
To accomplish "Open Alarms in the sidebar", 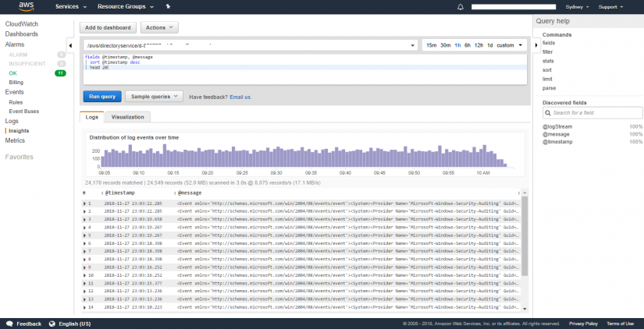I will click(15, 44).
